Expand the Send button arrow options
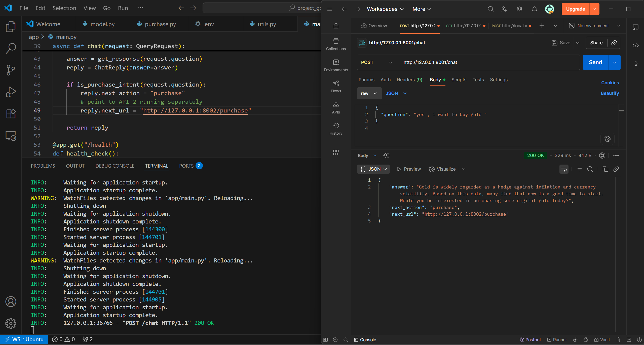The image size is (644, 345). (x=614, y=62)
